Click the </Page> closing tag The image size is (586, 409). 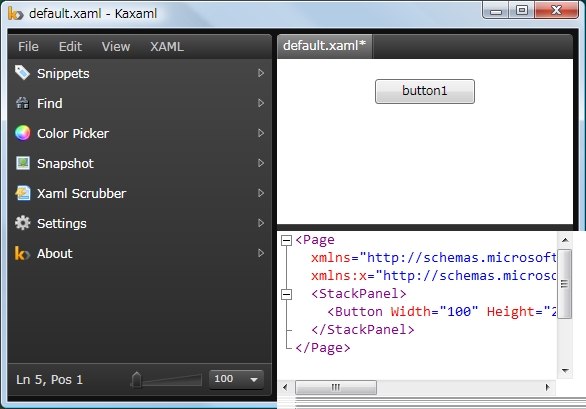pos(323,348)
